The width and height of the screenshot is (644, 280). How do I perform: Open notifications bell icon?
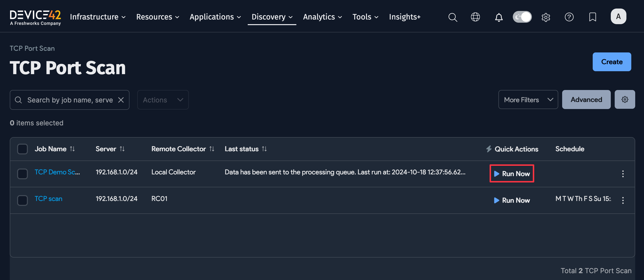[498, 17]
